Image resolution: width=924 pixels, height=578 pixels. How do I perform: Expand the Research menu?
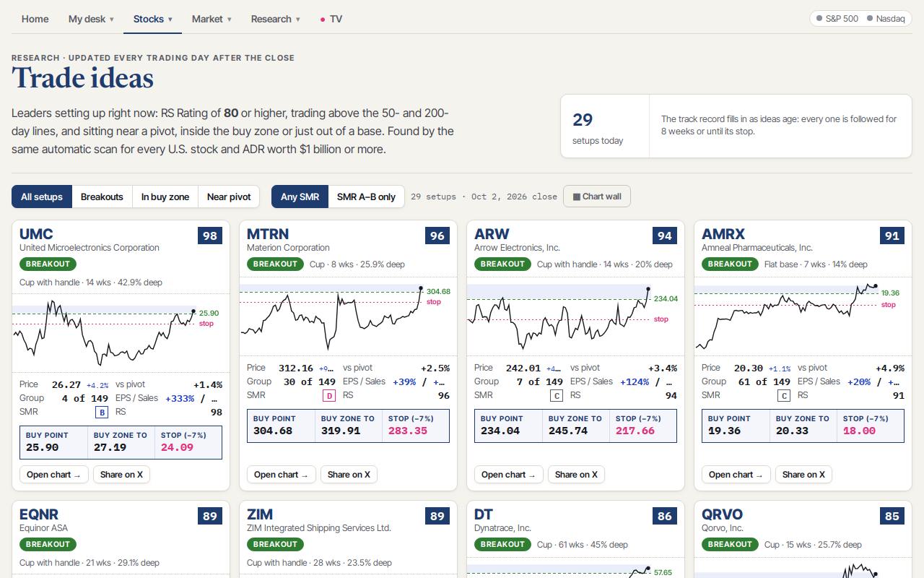point(275,19)
